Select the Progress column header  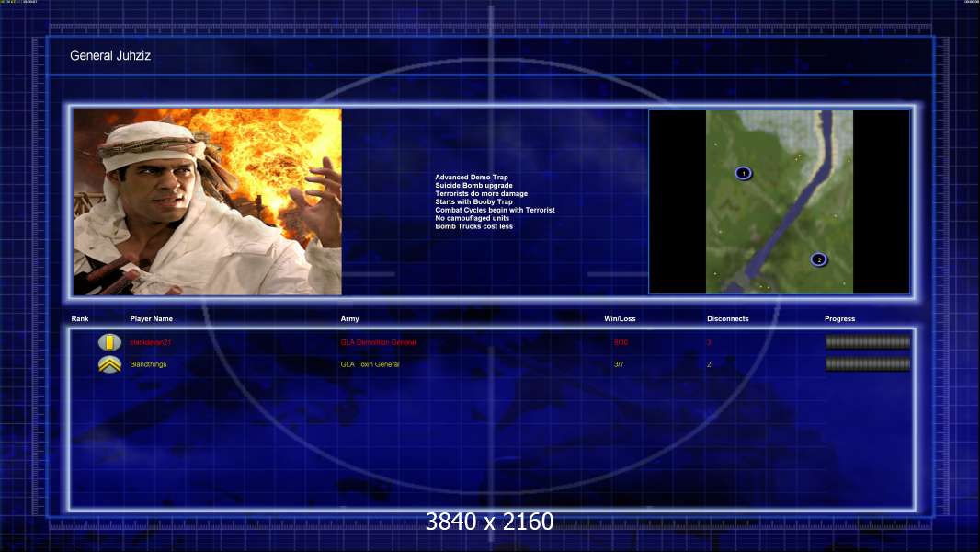[839, 319]
